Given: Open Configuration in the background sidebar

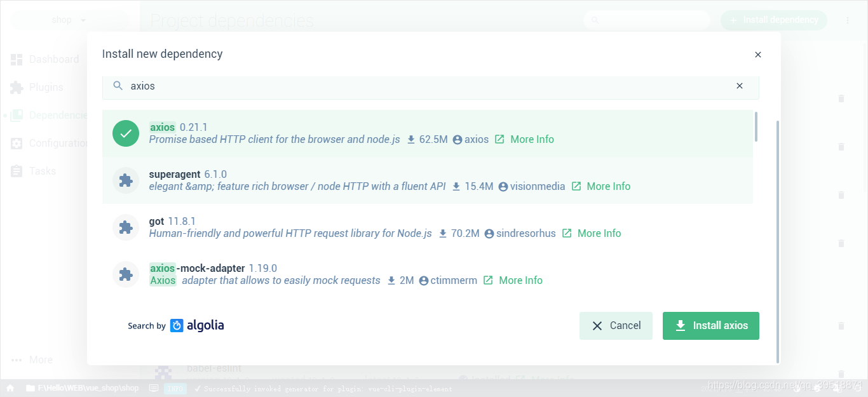Looking at the screenshot, I should [50, 144].
